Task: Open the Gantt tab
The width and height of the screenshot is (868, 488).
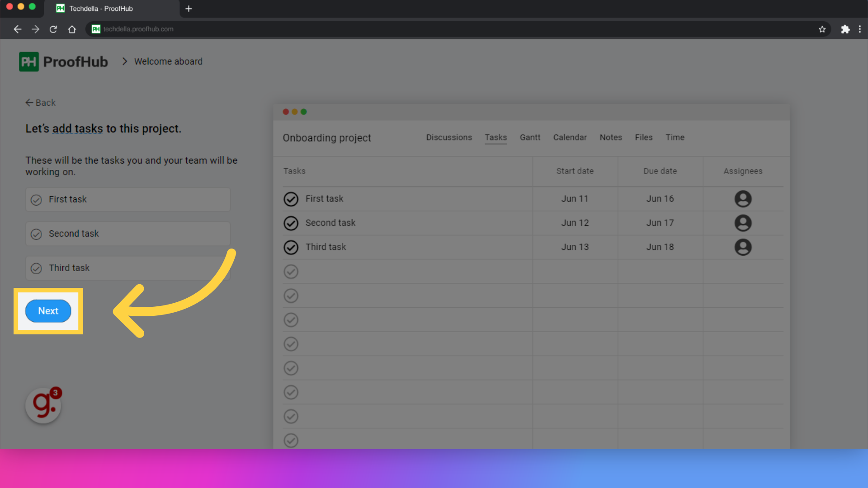Action: coord(530,137)
